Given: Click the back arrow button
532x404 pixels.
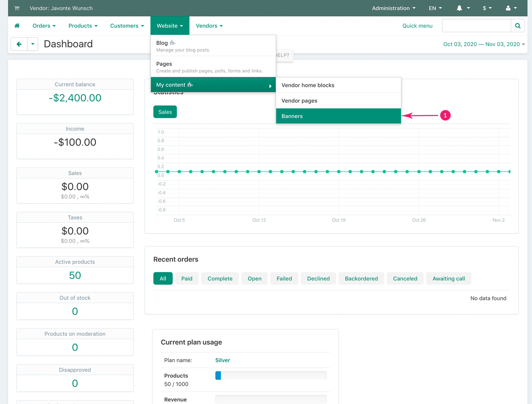Looking at the screenshot, I should [x=19, y=44].
